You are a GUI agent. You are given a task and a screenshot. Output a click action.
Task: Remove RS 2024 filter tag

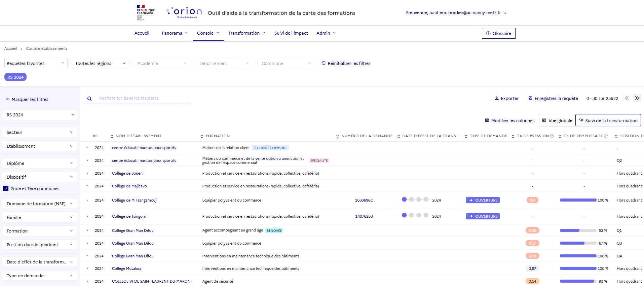tap(15, 77)
